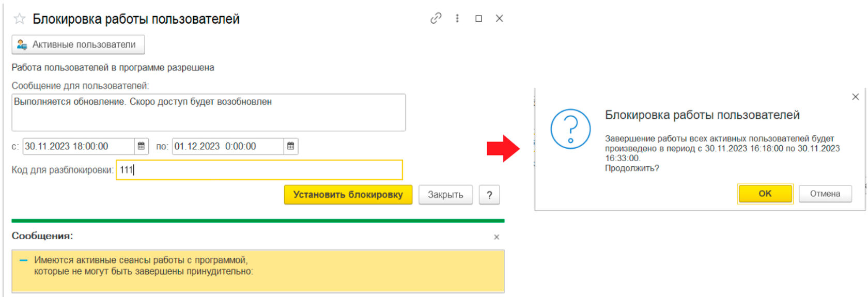The height and width of the screenshot is (297, 868).
Task: Click Отмена in confirmation dialog
Action: pyautogui.click(x=825, y=194)
